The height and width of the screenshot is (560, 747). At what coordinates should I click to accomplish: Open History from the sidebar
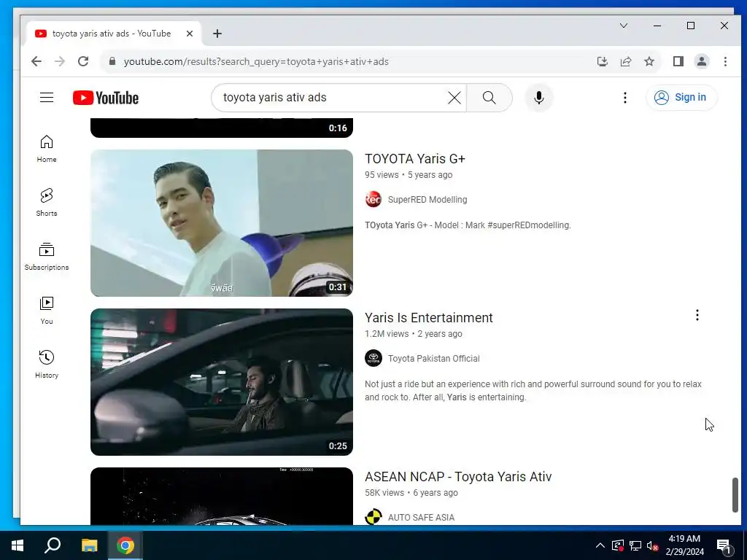[46, 365]
